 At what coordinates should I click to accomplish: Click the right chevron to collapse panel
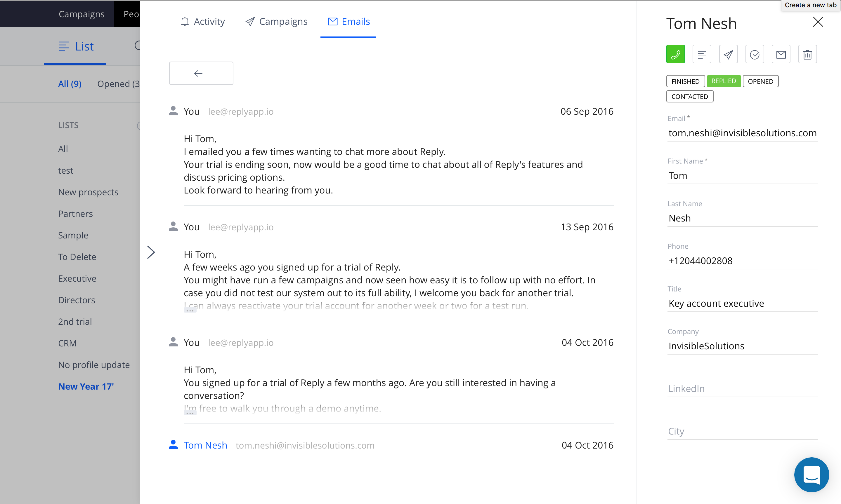(151, 252)
